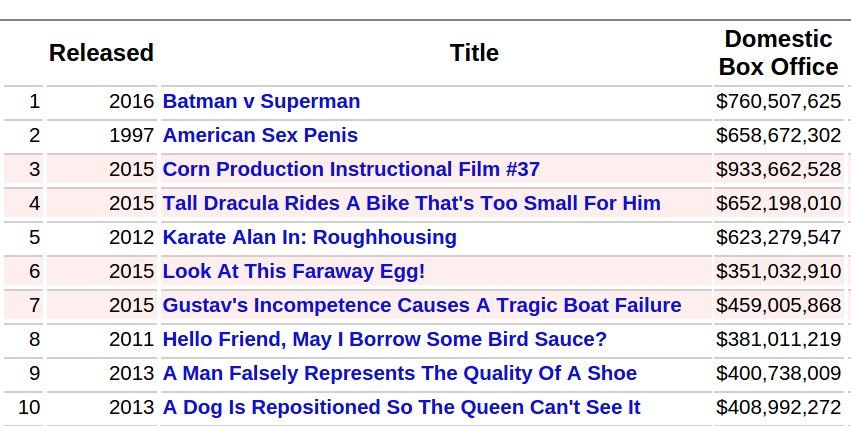851x426 pixels.
Task: Click the $933,662,528 box office value
Action: [778, 169]
